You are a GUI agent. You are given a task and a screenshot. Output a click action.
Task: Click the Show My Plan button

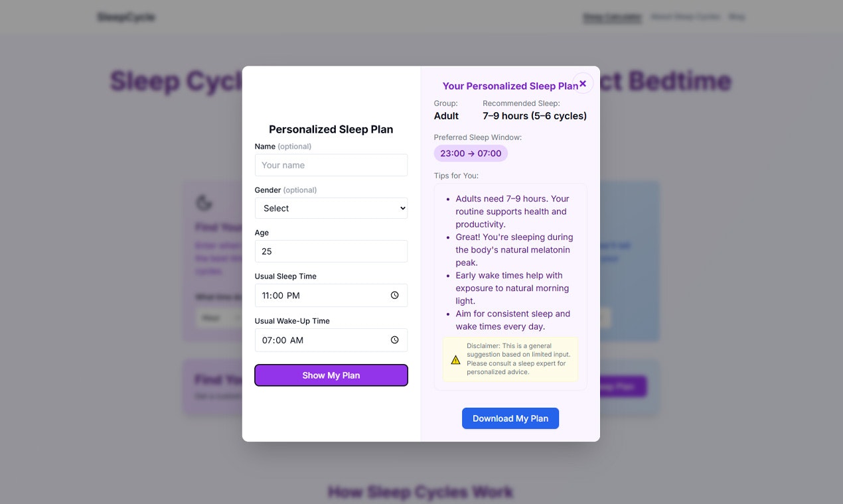331,375
